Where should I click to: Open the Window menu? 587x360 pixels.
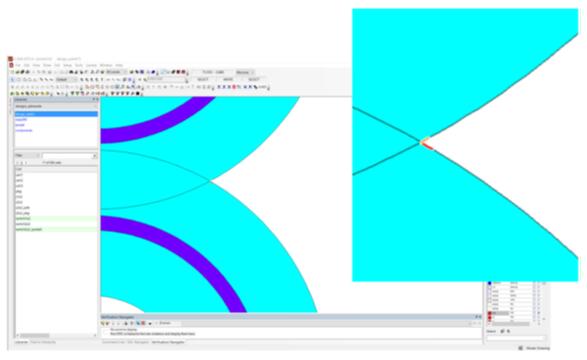[x=106, y=65]
